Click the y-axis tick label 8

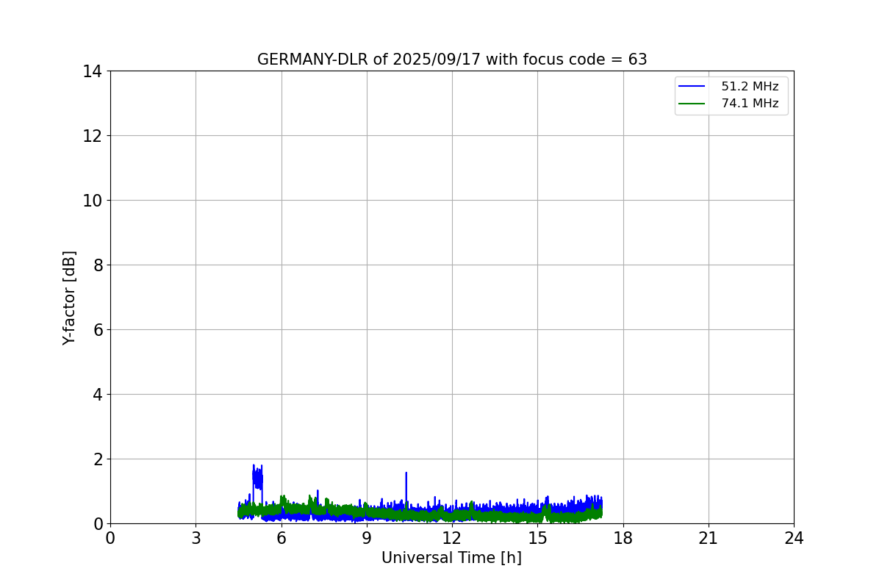(97, 265)
